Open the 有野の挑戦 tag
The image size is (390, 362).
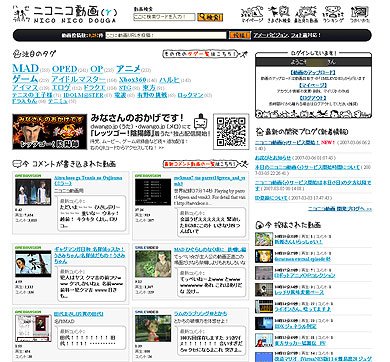pyautogui.click(x=152, y=95)
